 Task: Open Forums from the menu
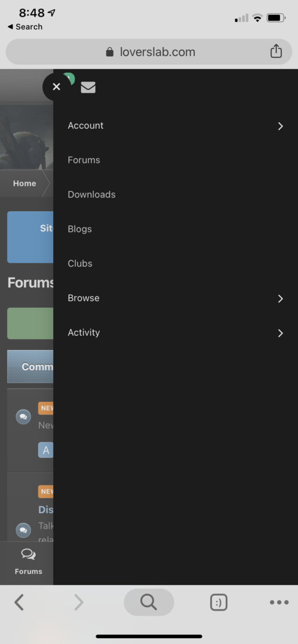click(x=84, y=160)
